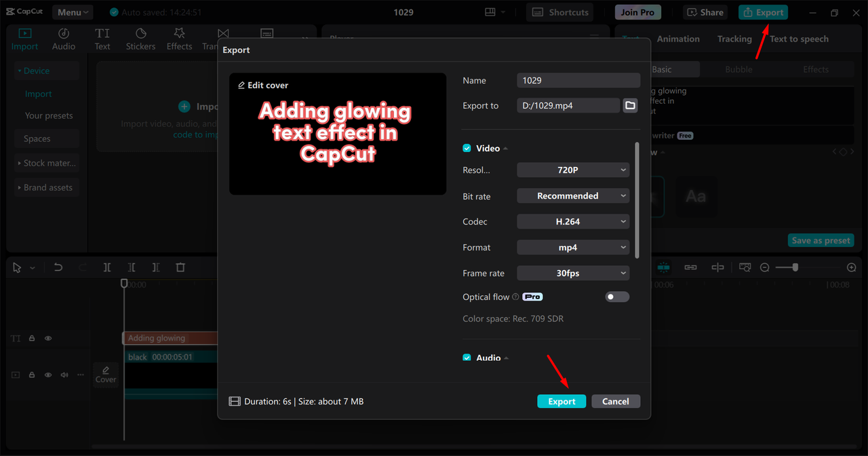
Task: Expand the pointer tool dropdown chevron
Action: tap(32, 268)
